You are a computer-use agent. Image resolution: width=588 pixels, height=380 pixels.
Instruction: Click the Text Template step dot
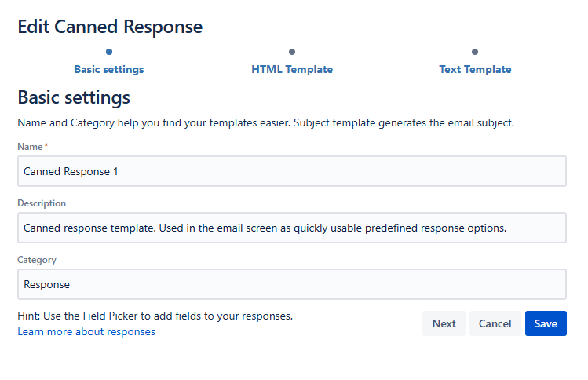(x=475, y=52)
